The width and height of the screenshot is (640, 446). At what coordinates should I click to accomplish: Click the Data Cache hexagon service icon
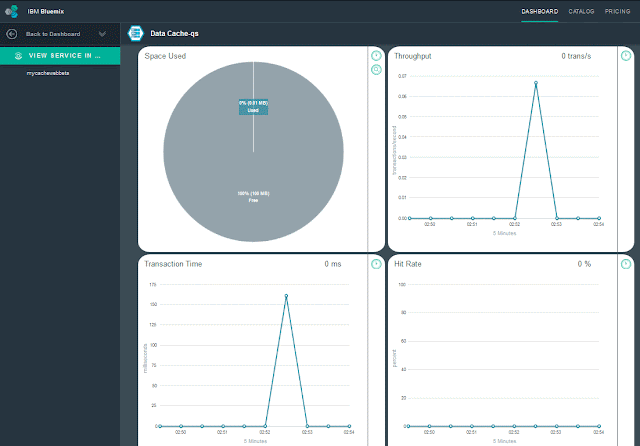tap(136, 33)
